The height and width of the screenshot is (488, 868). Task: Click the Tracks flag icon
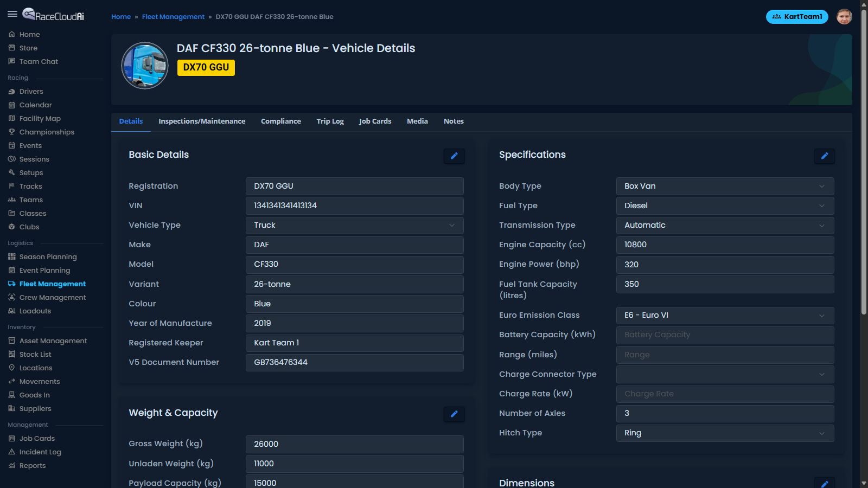pyautogui.click(x=11, y=186)
